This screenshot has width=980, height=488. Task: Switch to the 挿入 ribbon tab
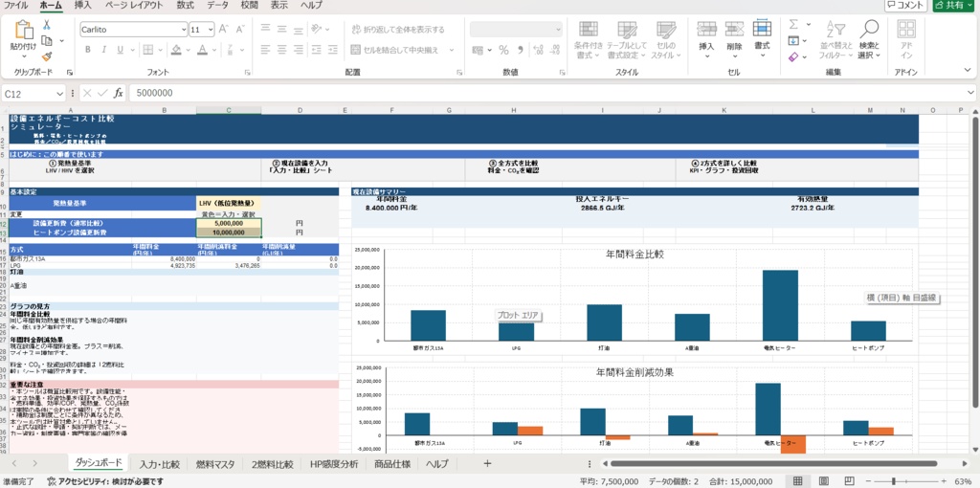click(x=83, y=6)
